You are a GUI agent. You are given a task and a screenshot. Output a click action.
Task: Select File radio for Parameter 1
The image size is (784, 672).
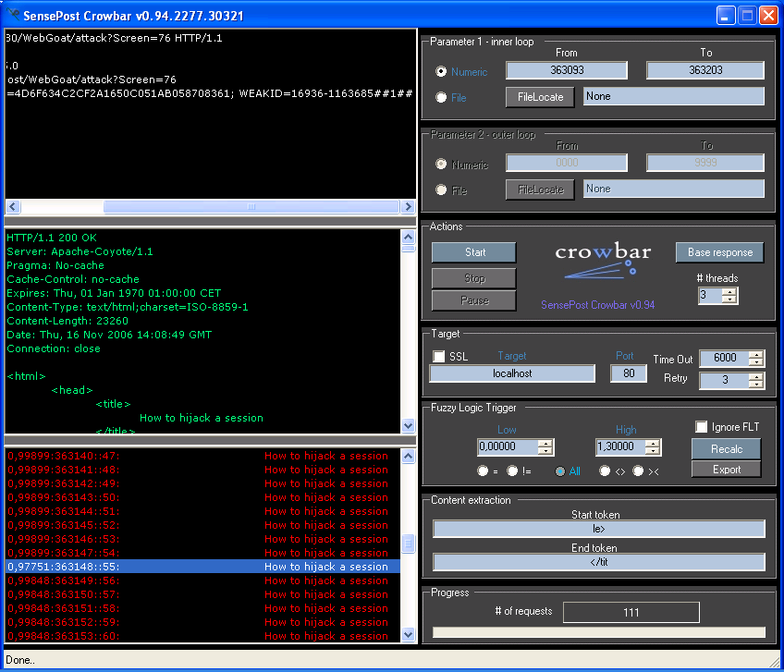[x=441, y=97]
